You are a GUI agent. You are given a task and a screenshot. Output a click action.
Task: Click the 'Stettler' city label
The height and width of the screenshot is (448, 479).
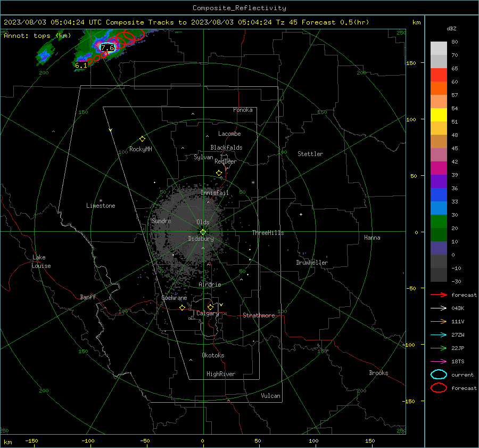pos(310,154)
